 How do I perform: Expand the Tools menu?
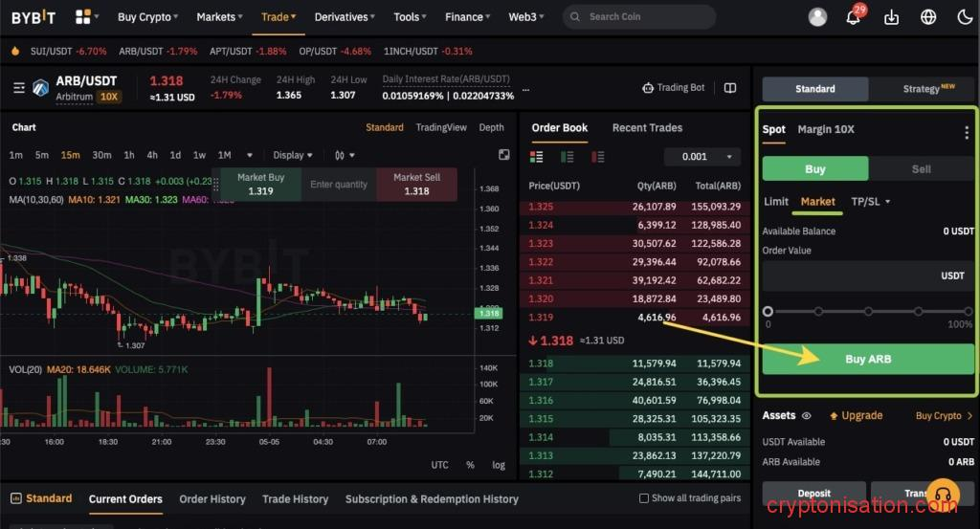point(410,17)
